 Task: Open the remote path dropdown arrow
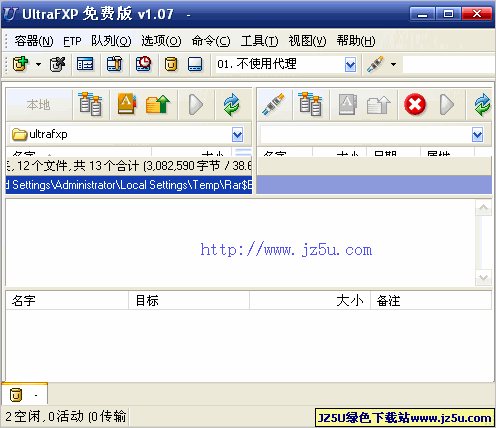pyautogui.click(x=477, y=135)
